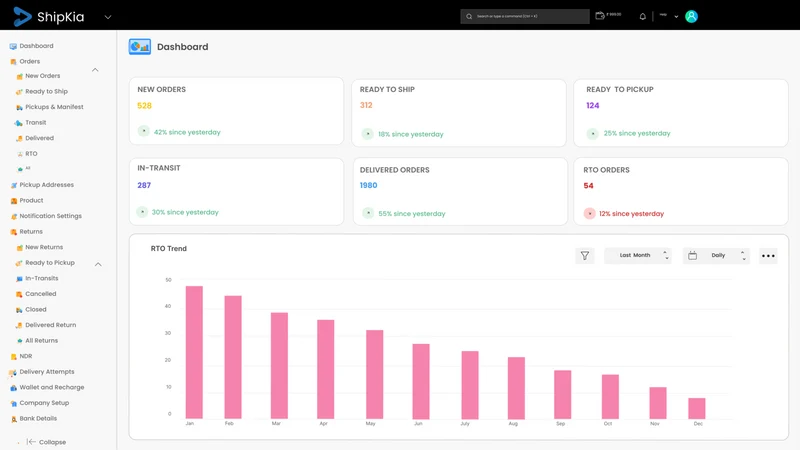Open Pickups & Manifest page
800x450 pixels.
tap(54, 107)
